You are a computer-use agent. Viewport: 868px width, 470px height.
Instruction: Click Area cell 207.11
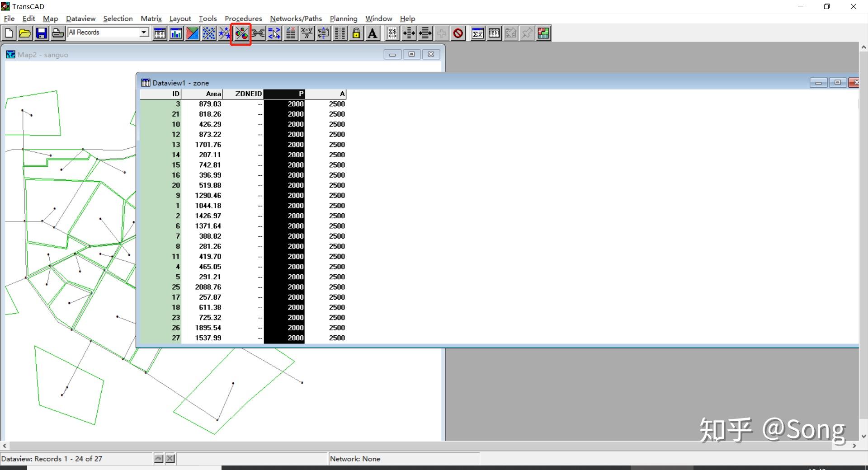point(202,155)
